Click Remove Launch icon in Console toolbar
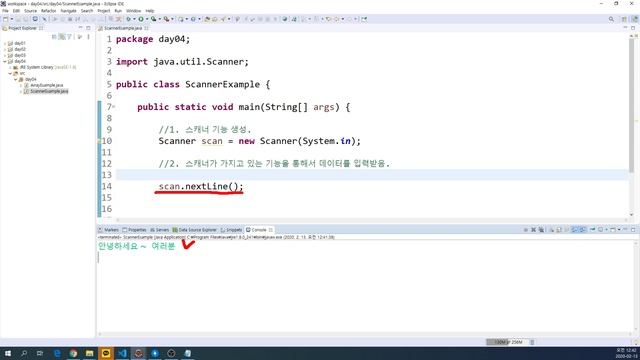 533,230
